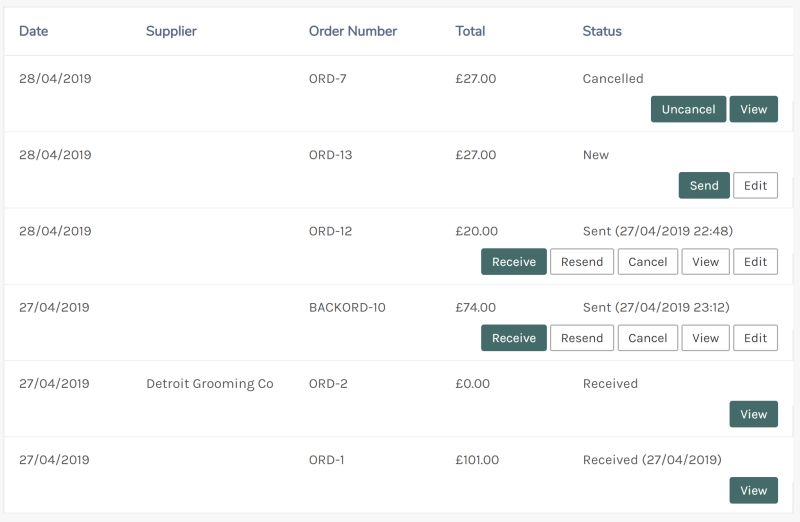800x522 pixels.
Task: View the cancelled ORD-7 order
Action: (x=754, y=109)
